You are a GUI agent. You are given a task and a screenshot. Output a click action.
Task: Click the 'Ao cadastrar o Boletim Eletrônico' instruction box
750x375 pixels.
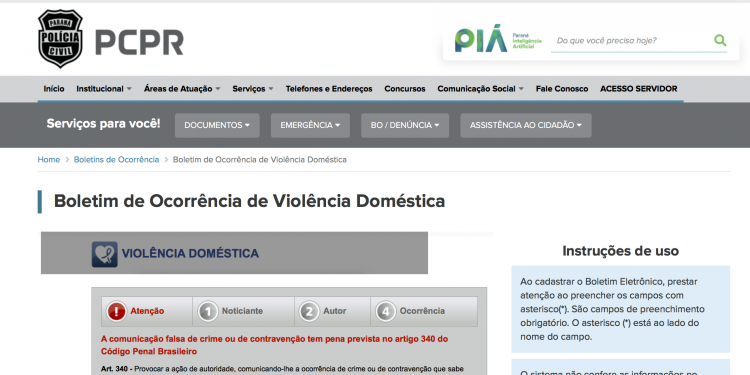click(x=620, y=309)
